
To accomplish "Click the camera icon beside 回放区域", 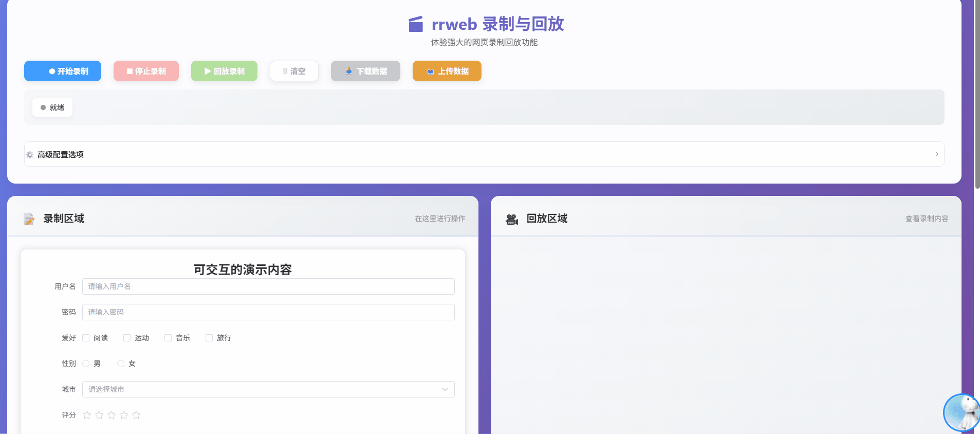I will click(512, 219).
